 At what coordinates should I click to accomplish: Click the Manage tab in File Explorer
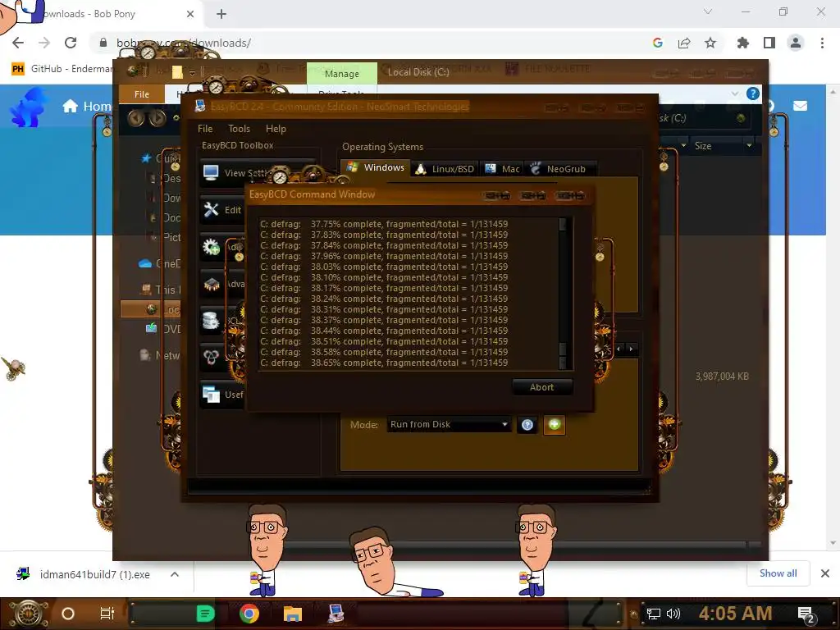point(342,73)
